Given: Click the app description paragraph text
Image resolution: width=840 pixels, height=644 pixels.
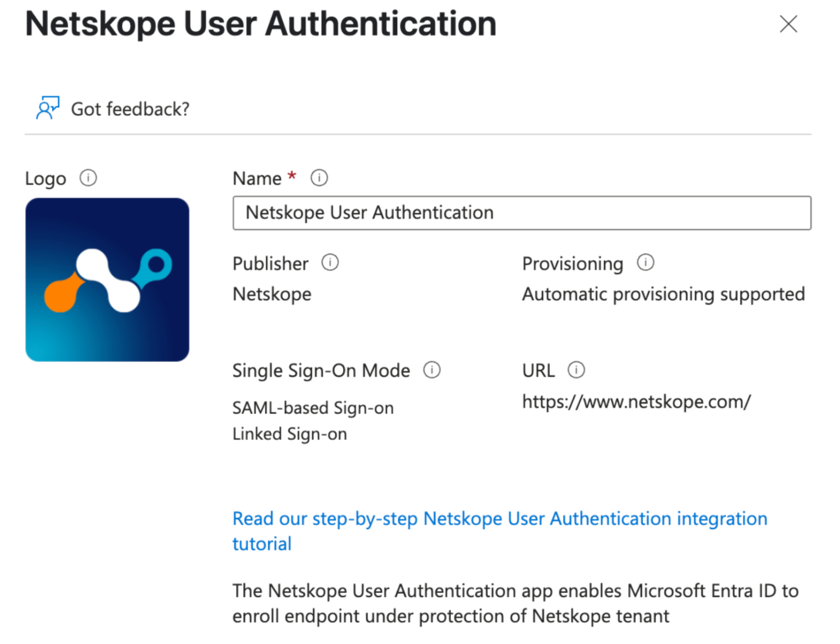Looking at the screenshot, I should click(515, 603).
